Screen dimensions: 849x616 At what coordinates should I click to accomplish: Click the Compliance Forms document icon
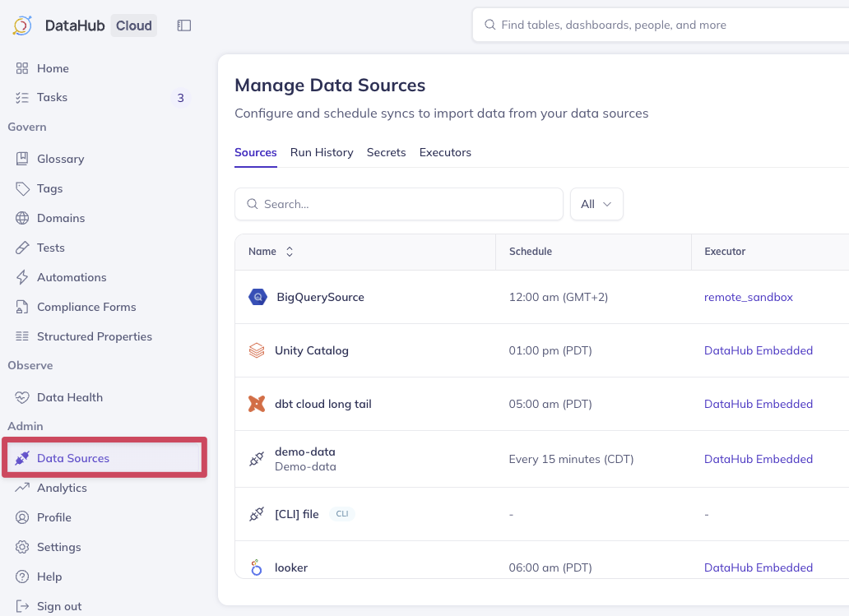point(22,307)
